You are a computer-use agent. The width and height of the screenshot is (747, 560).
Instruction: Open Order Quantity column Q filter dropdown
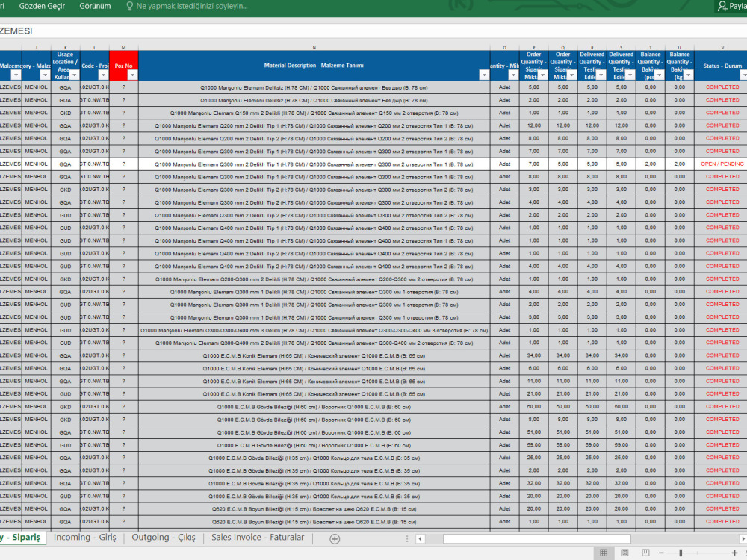(x=571, y=75)
